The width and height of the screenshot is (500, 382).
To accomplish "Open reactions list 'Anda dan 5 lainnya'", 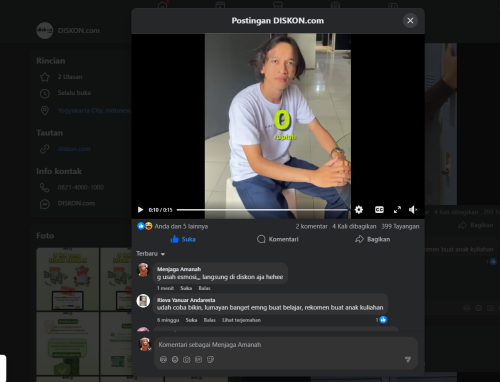I will [x=181, y=226].
